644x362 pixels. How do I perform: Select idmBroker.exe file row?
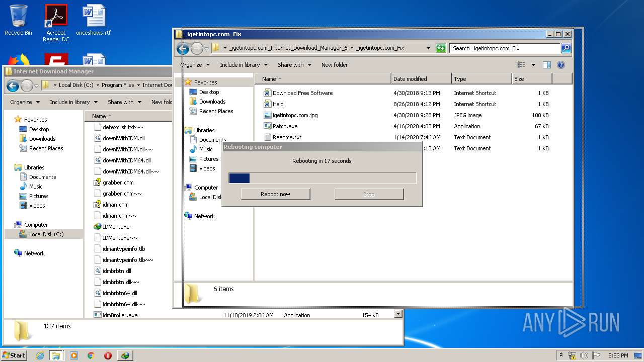(x=239, y=315)
